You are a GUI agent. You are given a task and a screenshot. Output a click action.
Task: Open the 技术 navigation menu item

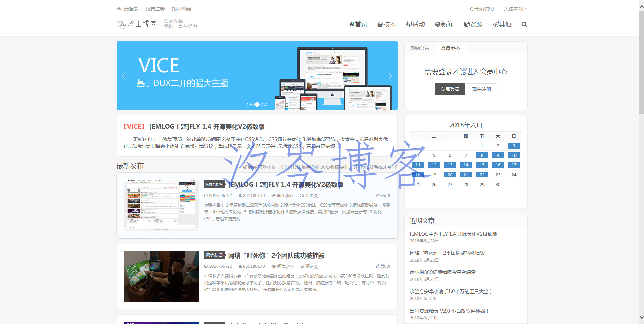click(x=387, y=24)
